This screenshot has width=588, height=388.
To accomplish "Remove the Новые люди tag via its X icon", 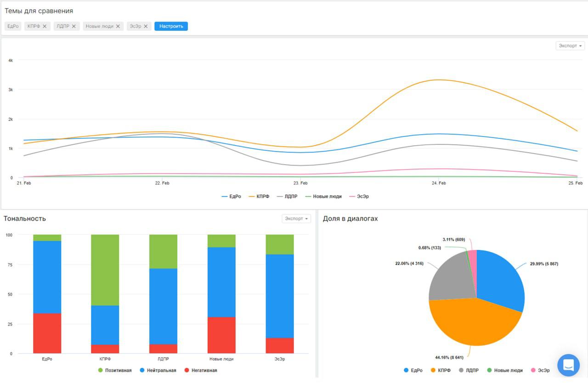I will click(x=118, y=26).
